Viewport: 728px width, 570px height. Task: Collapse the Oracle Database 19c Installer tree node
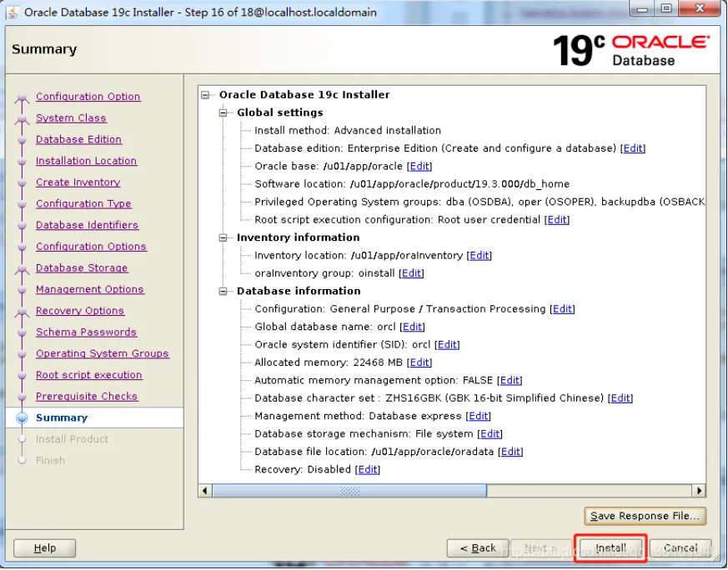(x=205, y=95)
